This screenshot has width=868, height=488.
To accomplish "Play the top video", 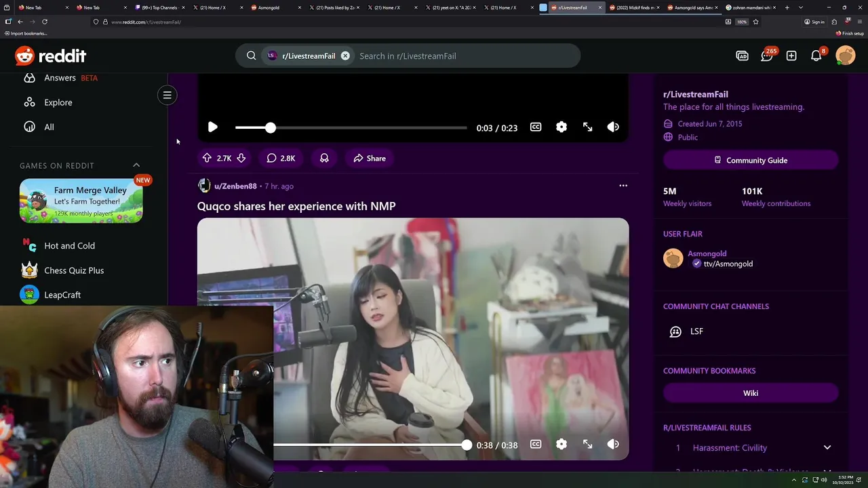I will 212,127.
